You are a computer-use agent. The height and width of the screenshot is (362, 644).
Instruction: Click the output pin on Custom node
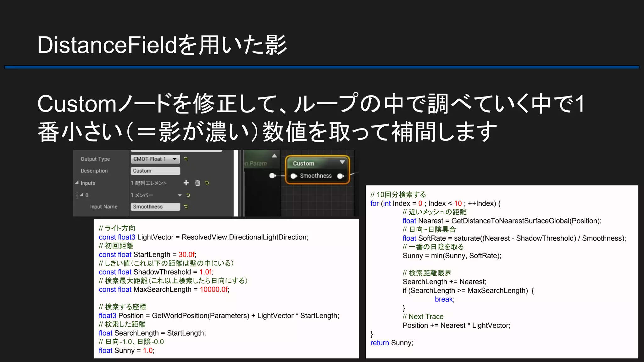(x=341, y=176)
